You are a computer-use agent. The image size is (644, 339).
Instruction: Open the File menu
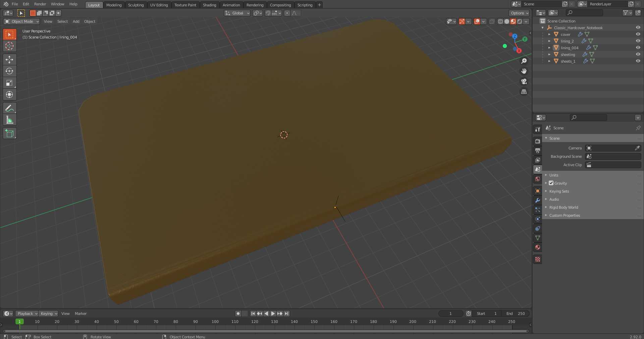click(x=15, y=4)
